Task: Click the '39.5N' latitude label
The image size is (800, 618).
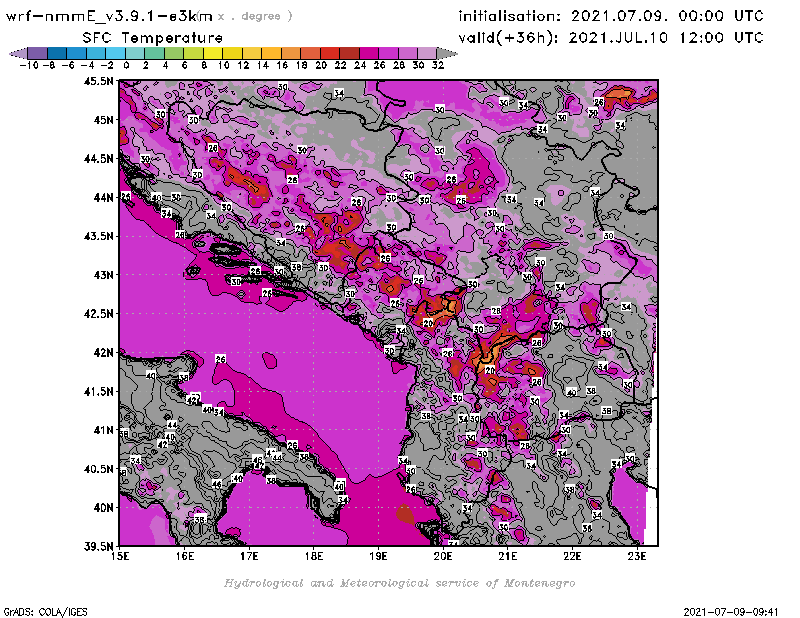Action: (98, 547)
